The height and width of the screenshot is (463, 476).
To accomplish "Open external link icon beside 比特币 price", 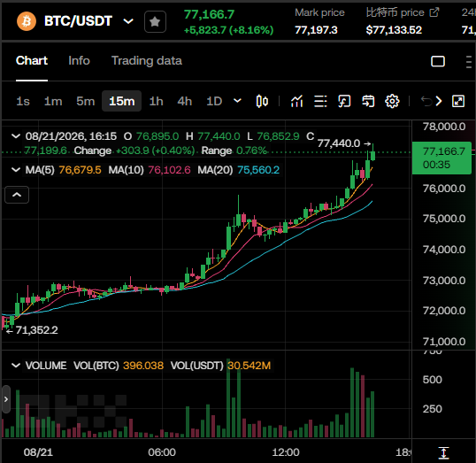I will pos(434,12).
